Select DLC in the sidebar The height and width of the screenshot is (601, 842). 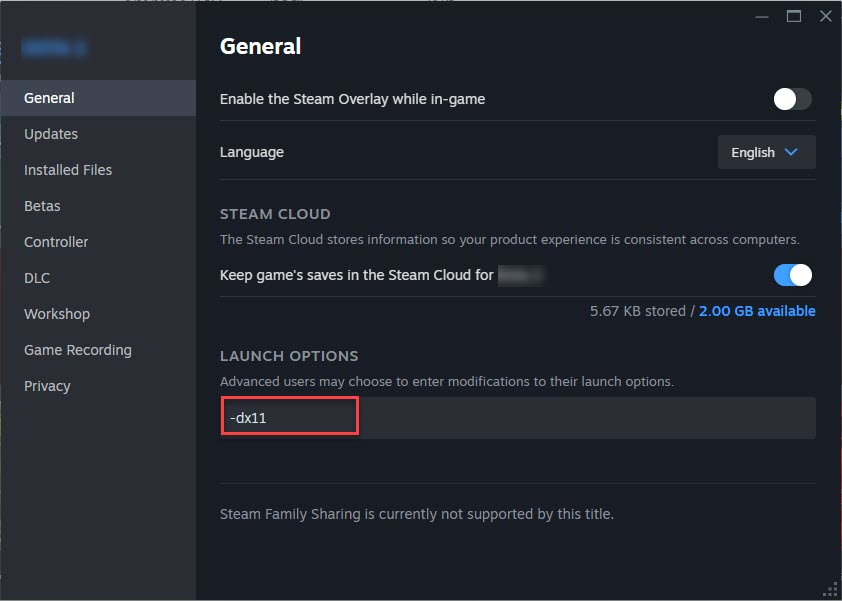pos(37,278)
